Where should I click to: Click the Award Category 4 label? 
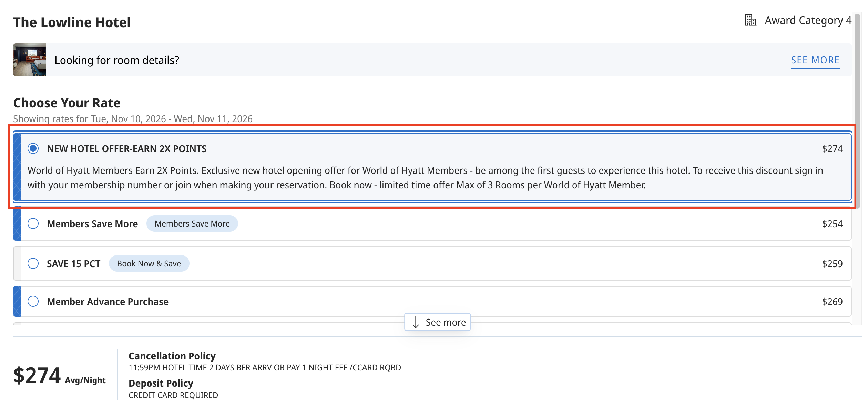[808, 20]
